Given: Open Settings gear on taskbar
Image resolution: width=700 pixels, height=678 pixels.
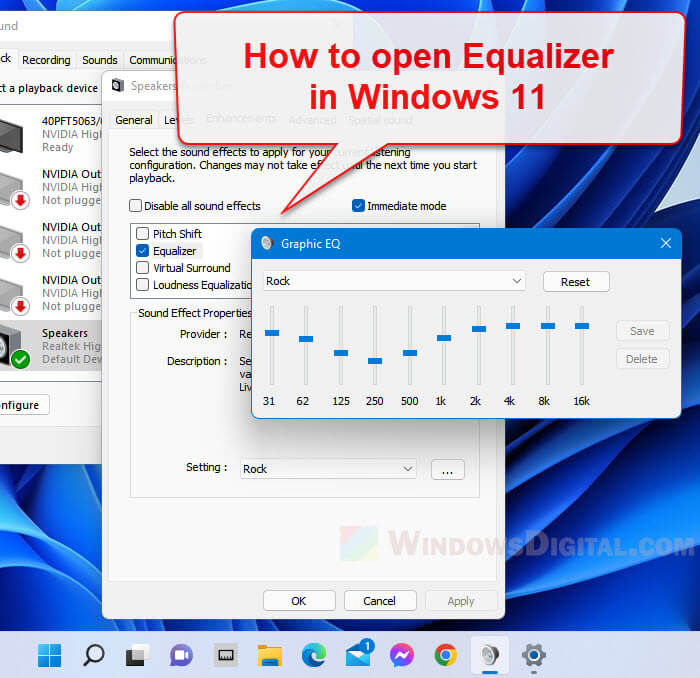Looking at the screenshot, I should (x=533, y=655).
